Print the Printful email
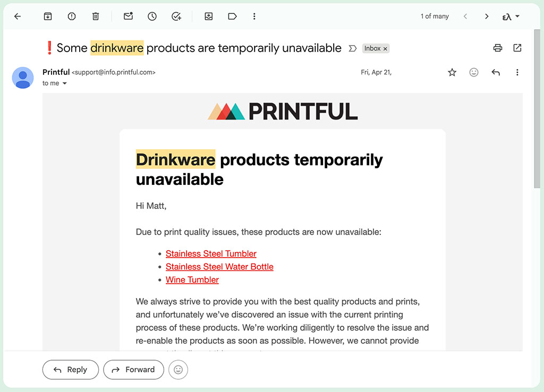The height and width of the screenshot is (392, 544). pyautogui.click(x=497, y=48)
